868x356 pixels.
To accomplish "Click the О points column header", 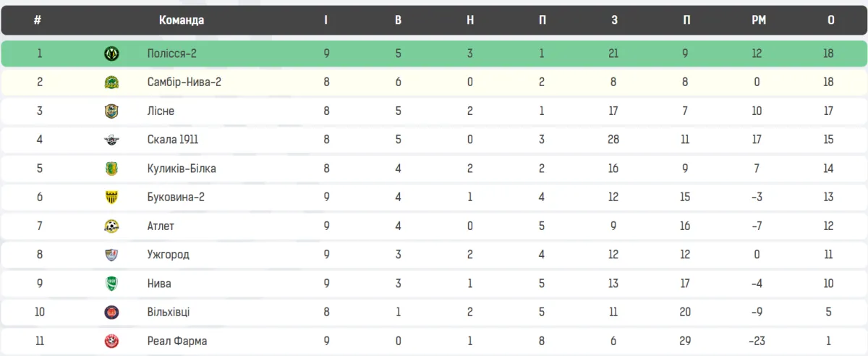I will pos(831,20).
